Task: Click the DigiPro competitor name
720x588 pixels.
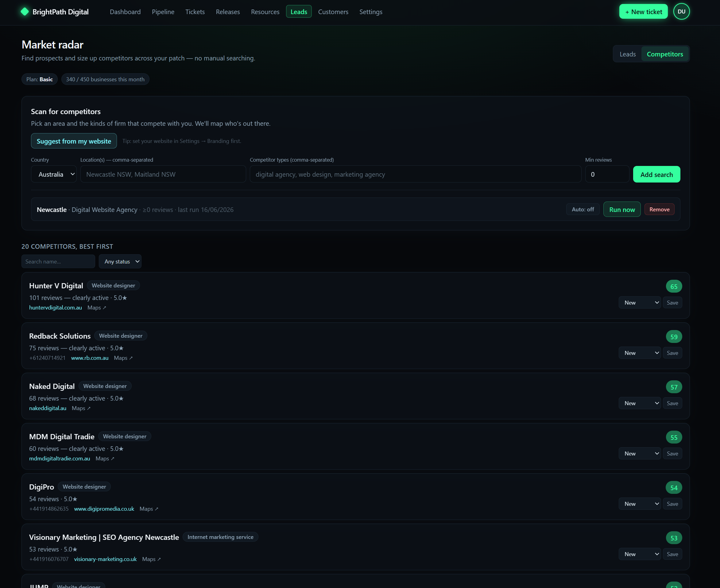Action: coord(42,487)
